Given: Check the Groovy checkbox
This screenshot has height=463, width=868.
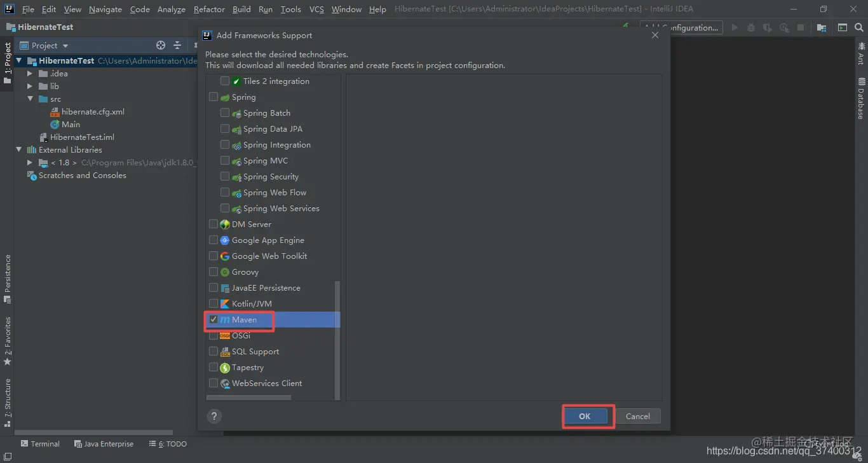Looking at the screenshot, I should click(x=214, y=272).
